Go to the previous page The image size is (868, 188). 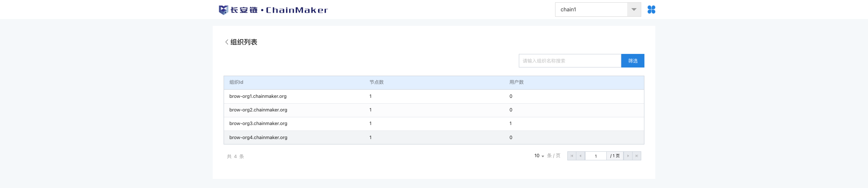pyautogui.click(x=580, y=156)
